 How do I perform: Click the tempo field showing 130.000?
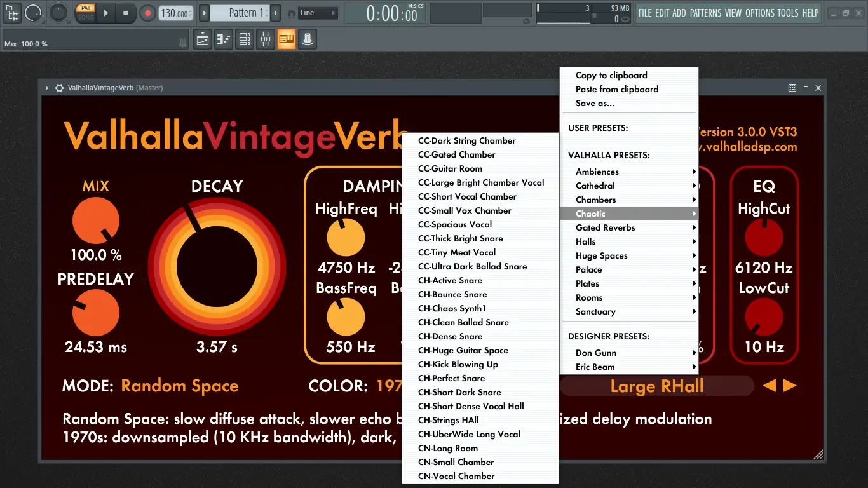(x=176, y=13)
